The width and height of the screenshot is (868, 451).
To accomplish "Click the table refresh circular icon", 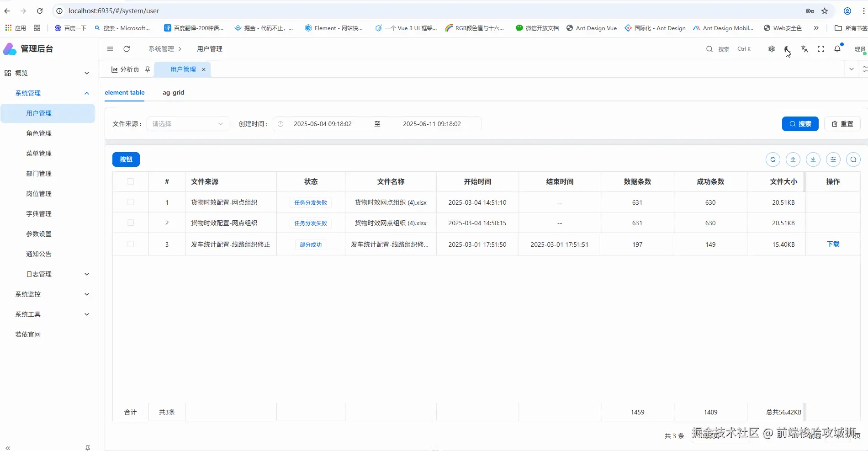I will coord(773,159).
